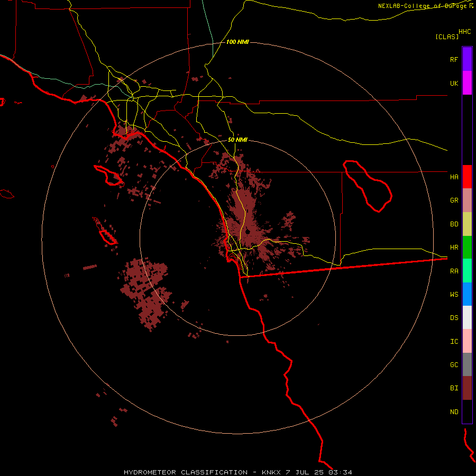Click the UK magenta legend swatch
Viewport: 476px width, 476px height.
(467, 83)
